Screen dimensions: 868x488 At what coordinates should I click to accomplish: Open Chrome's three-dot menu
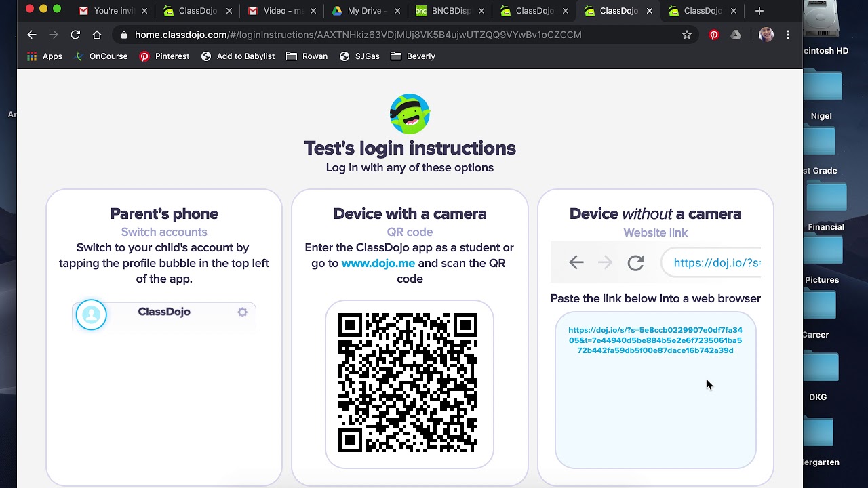[x=788, y=35]
